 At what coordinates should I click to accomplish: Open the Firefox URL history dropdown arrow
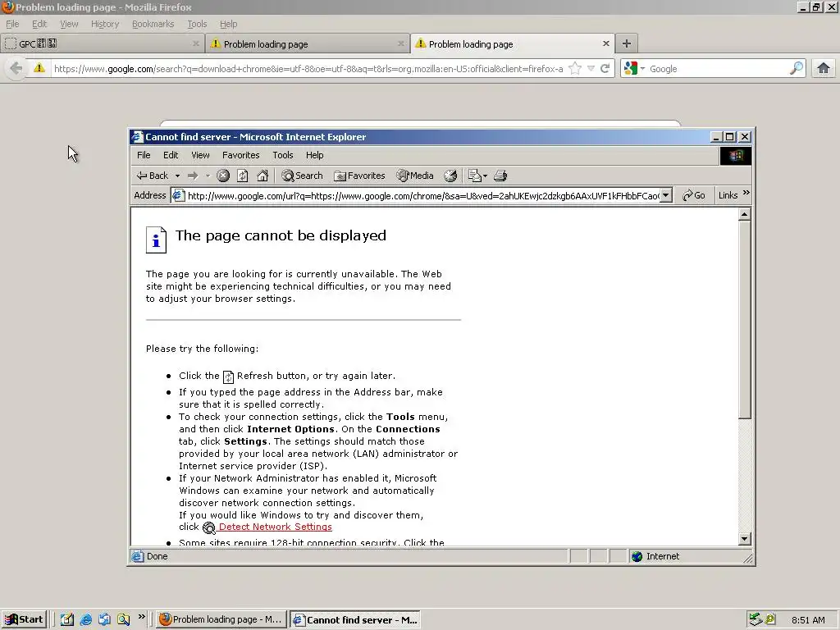click(x=591, y=69)
